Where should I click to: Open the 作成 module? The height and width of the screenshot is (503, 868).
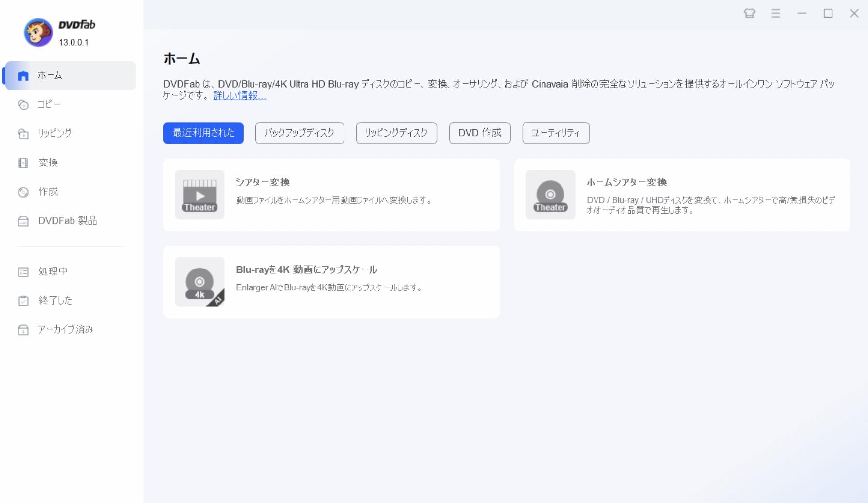[x=70, y=192]
